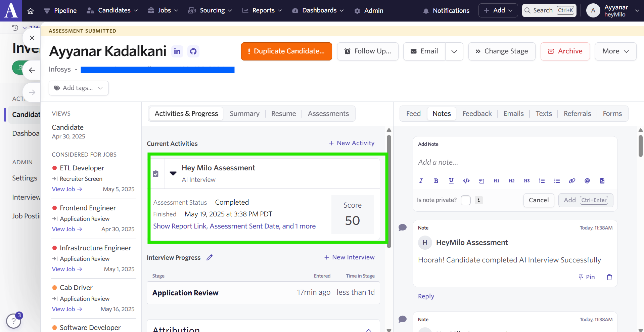Screen dimensions: 644x332
Task: Insert a link in the note editor
Action: (x=572, y=181)
